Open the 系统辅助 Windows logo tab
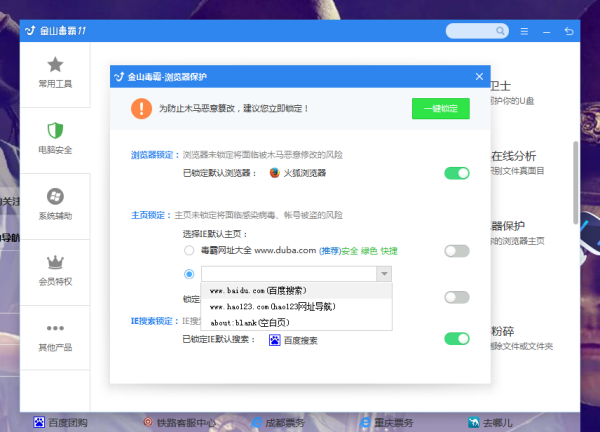Image resolution: width=600 pixels, height=432 pixels. click(55, 205)
